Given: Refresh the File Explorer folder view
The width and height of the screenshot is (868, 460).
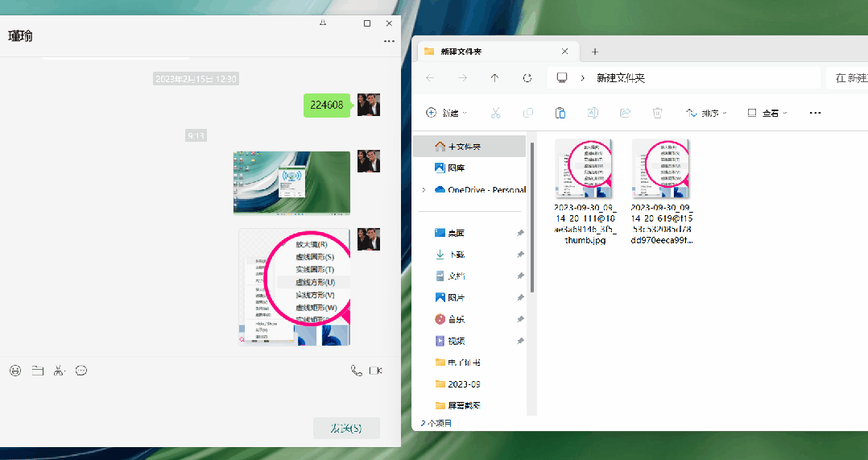Looking at the screenshot, I should 527,78.
